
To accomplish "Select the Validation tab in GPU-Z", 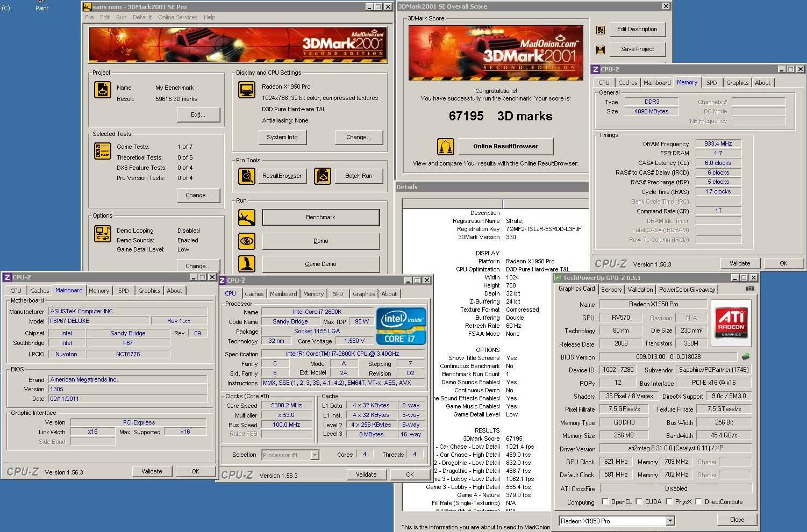I will [x=640, y=289].
